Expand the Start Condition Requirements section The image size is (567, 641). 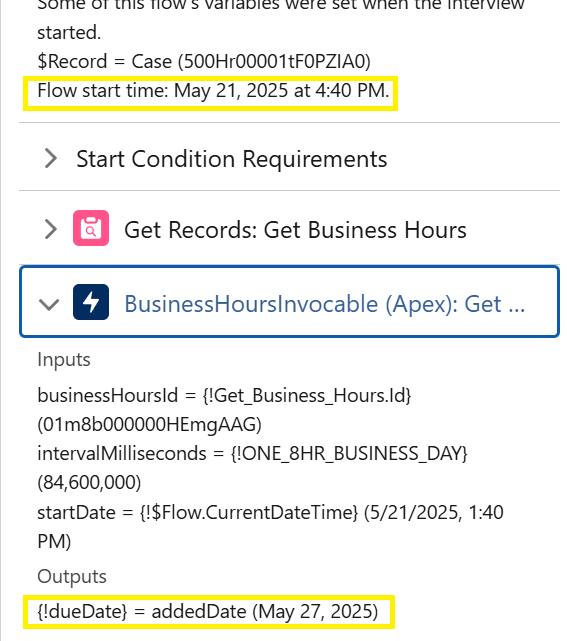coord(51,158)
